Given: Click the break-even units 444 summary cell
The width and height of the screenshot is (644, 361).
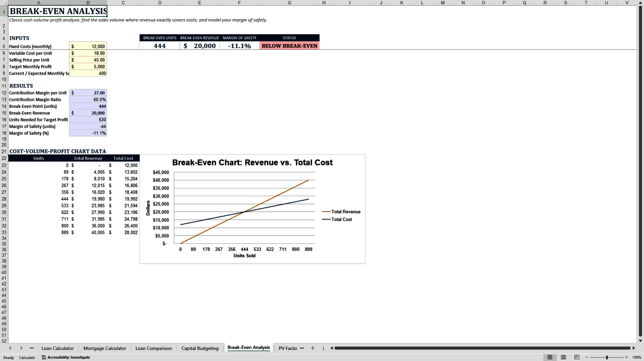Looking at the screenshot, I should (160, 46).
